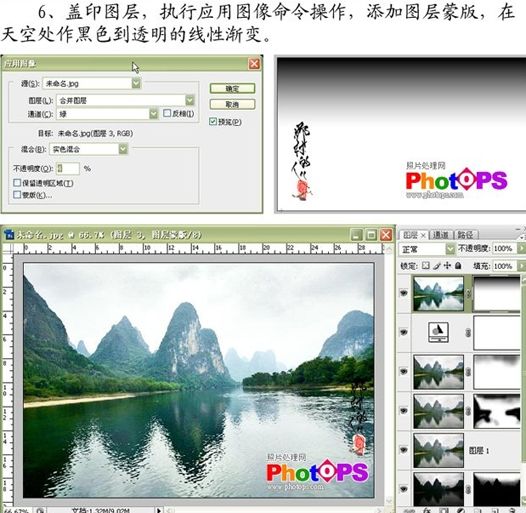The image size is (526, 513).
Task: Check 保留透明区域 preserve transparency box
Action: [x=17, y=183]
